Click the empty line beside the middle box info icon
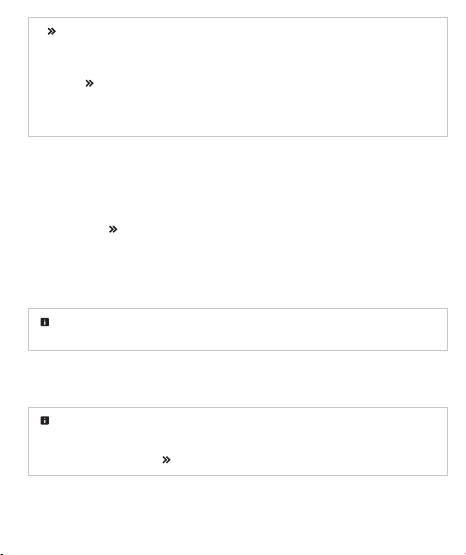 [x=246, y=322]
